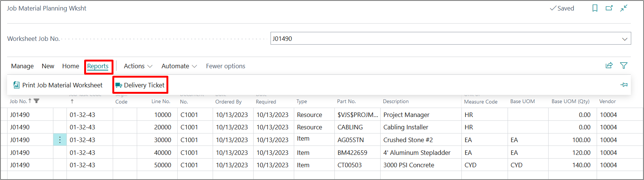Screen dimensions: 644x180
Task: Select the Reports tab
Action: (98, 66)
